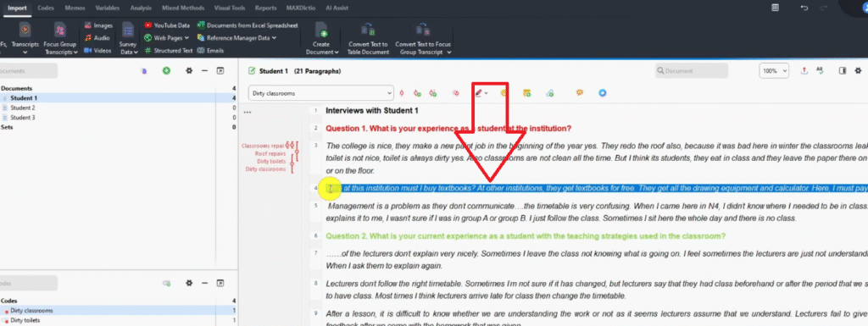Select Student 2 in the document list
The width and height of the screenshot is (868, 326).
pyautogui.click(x=23, y=108)
